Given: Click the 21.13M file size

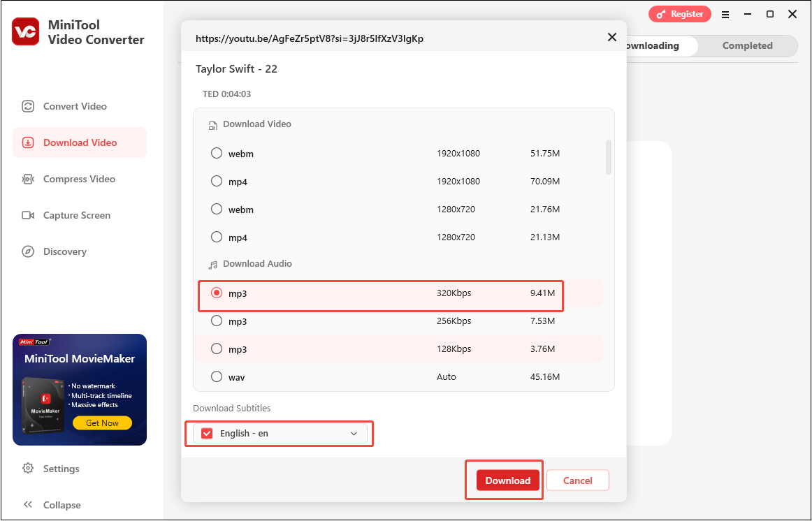Looking at the screenshot, I should click(545, 237).
